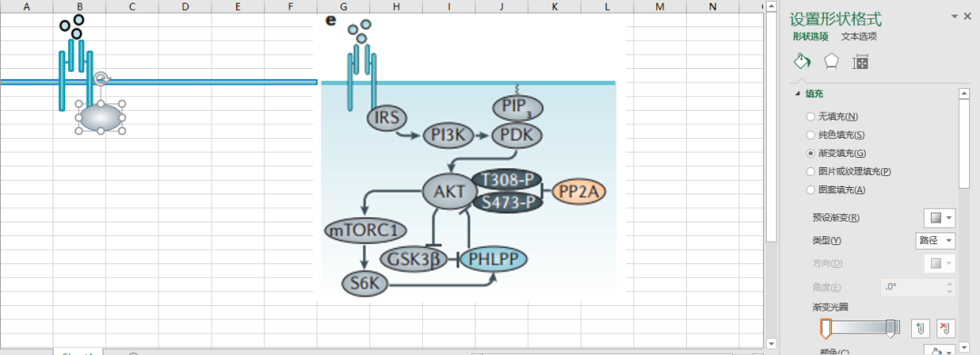Click the oval's bottom-left resize handle

(79, 132)
